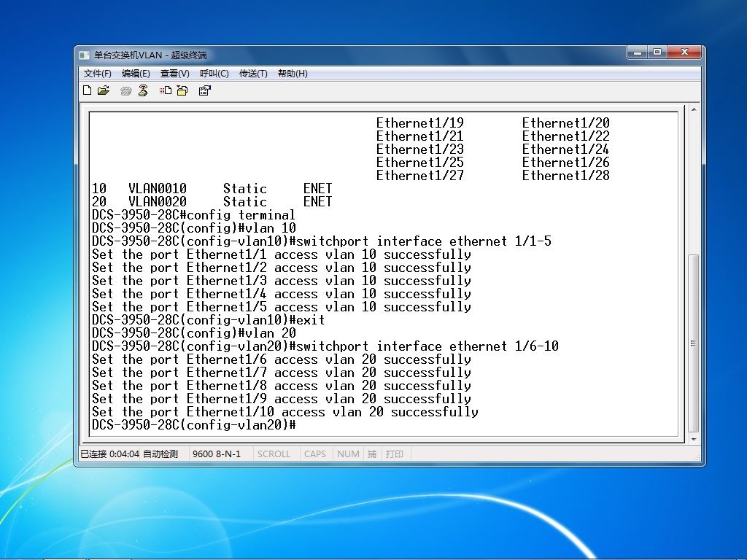Click the 已连接 0:04:04 status entry

point(109,454)
